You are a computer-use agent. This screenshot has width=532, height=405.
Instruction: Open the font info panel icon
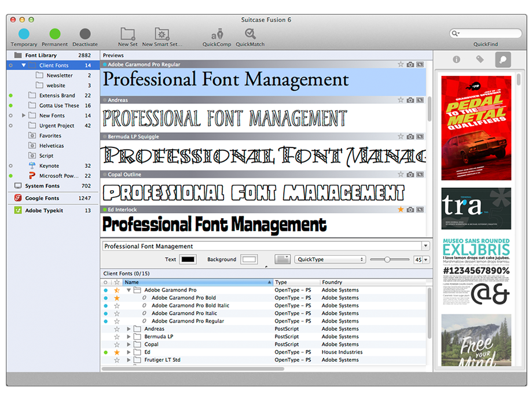coord(456,60)
